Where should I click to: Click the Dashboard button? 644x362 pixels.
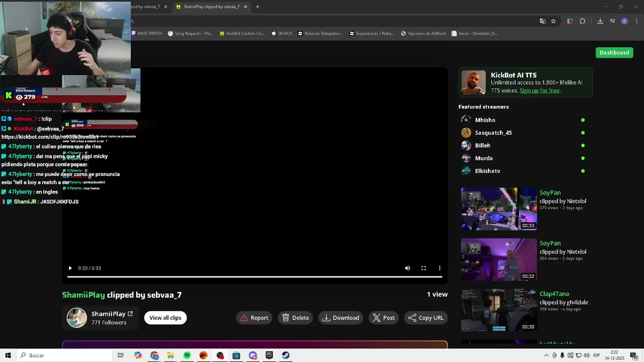(x=614, y=53)
